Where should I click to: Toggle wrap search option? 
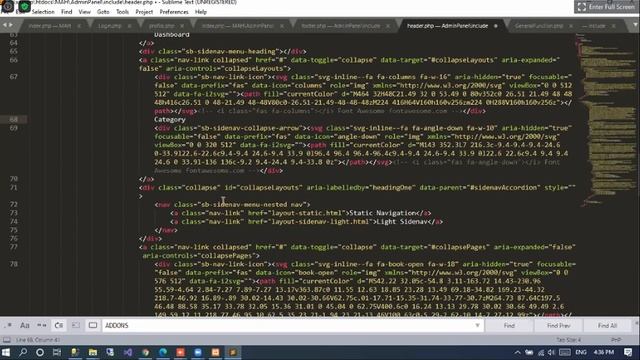tap(59, 325)
